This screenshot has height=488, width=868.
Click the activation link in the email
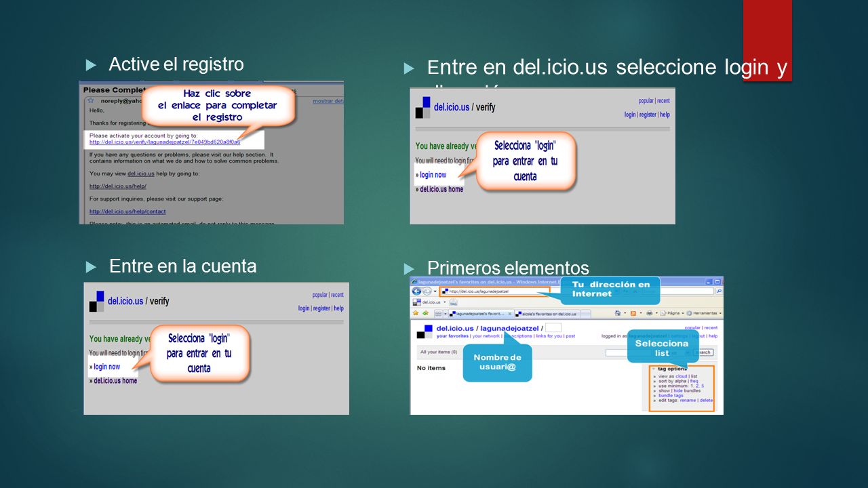[x=165, y=142]
